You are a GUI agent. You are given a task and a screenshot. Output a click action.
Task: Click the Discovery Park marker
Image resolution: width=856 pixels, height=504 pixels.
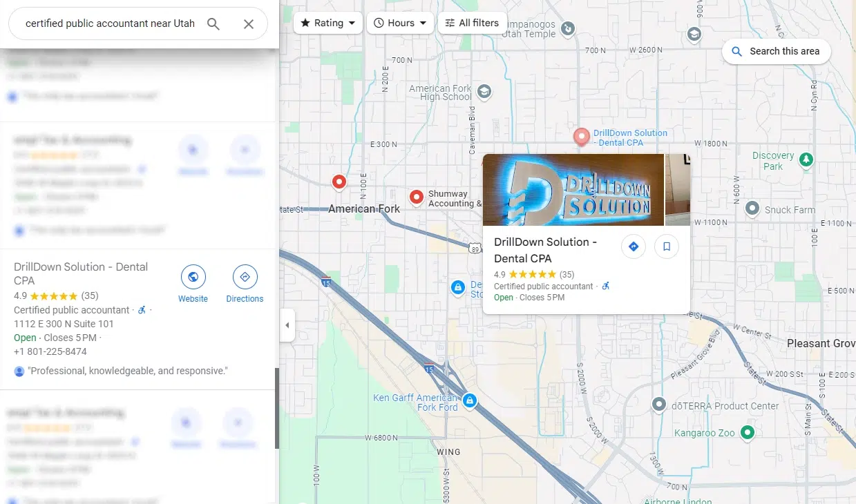(x=806, y=159)
